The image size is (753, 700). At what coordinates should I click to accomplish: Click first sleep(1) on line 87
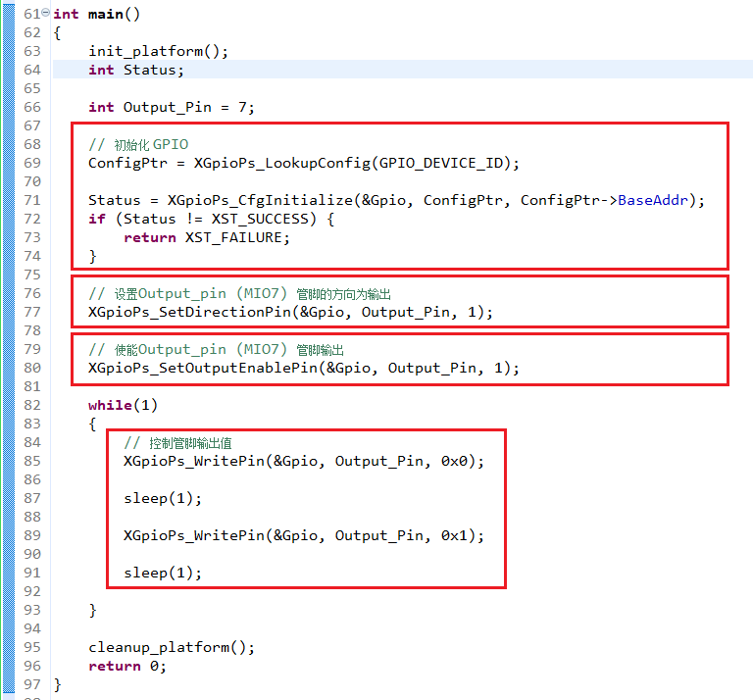(163, 498)
